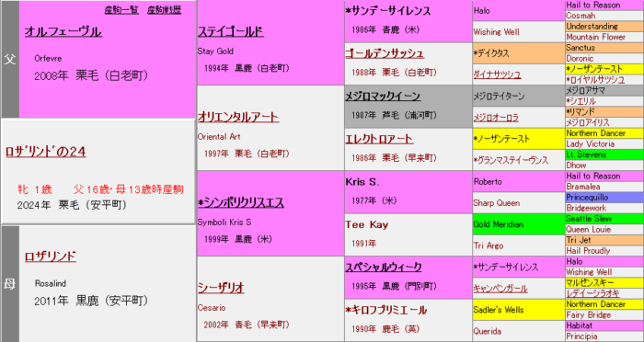Open the ゴールデンサッシュ link
The width and height of the screenshot is (644, 342).
tap(385, 53)
